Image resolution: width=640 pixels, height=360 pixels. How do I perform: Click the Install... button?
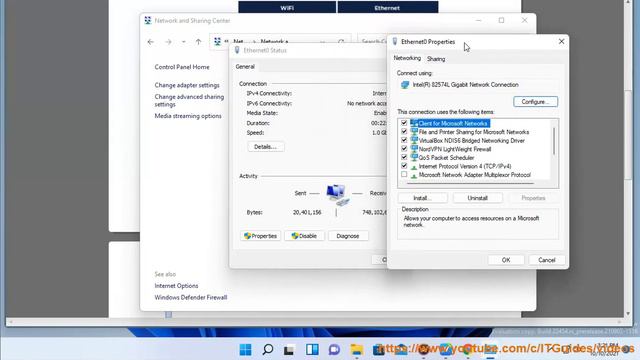click(x=422, y=198)
